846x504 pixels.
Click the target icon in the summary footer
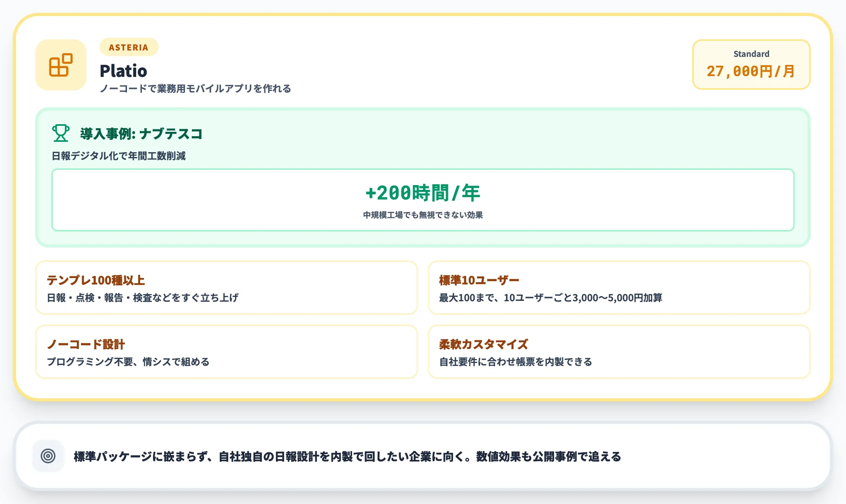(x=48, y=456)
